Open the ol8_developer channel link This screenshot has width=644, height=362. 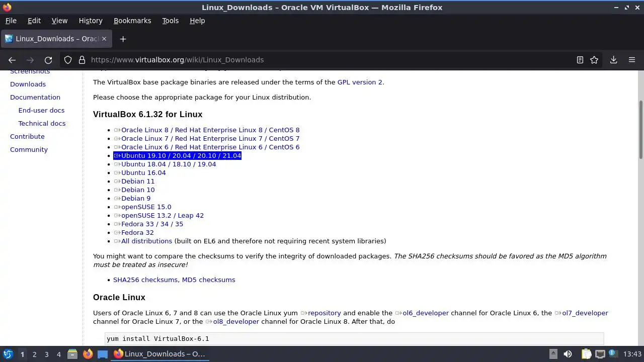232,321
